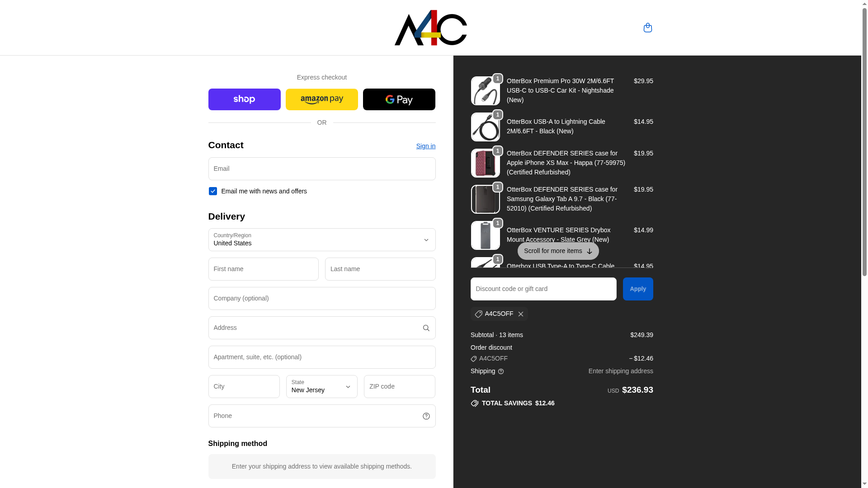Open the shopping bag cart icon
868x488 pixels.
click(x=647, y=28)
